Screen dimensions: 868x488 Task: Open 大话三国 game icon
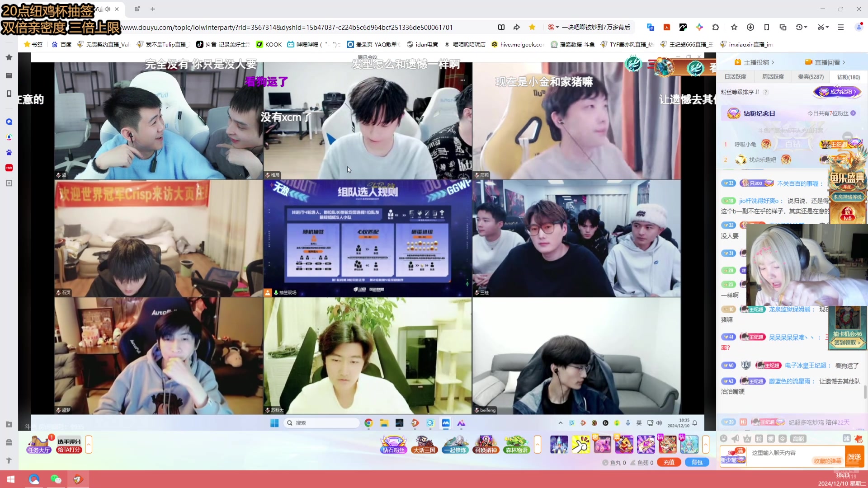click(x=425, y=445)
